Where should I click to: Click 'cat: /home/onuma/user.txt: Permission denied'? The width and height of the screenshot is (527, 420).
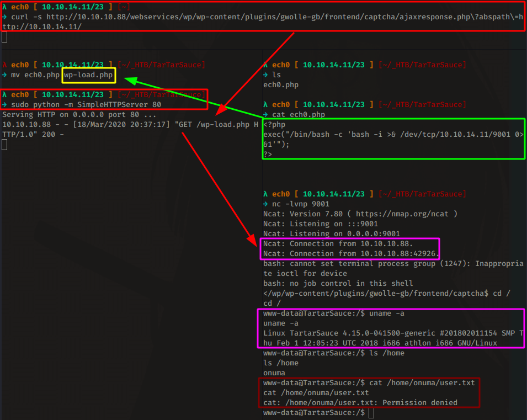(360, 402)
